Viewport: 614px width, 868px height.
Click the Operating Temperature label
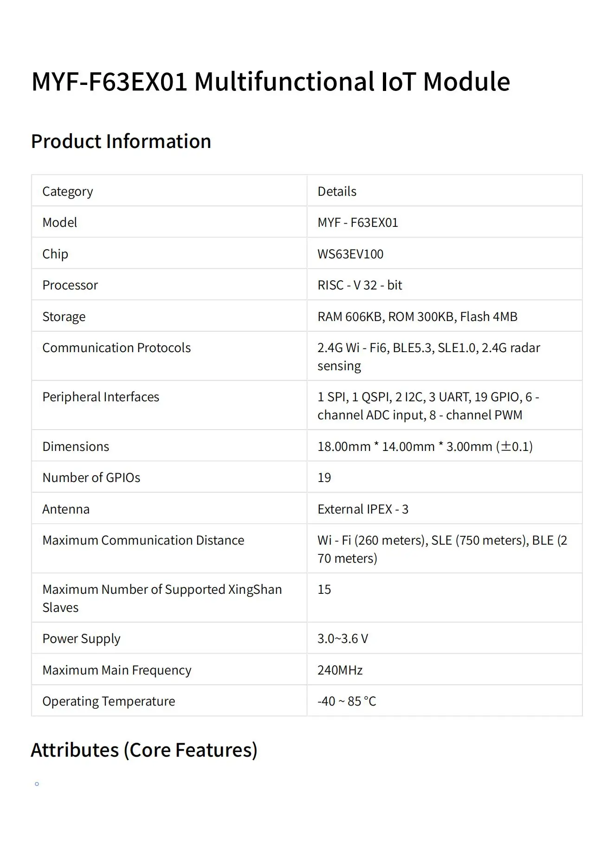pos(109,701)
